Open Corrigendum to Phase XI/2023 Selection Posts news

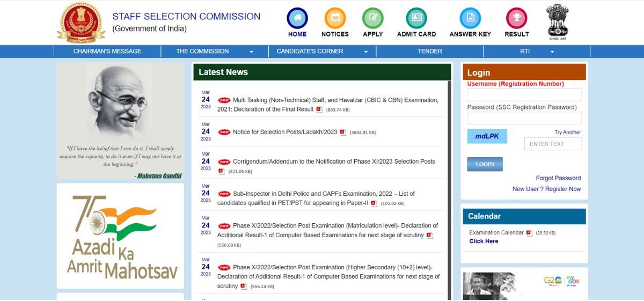pos(334,161)
